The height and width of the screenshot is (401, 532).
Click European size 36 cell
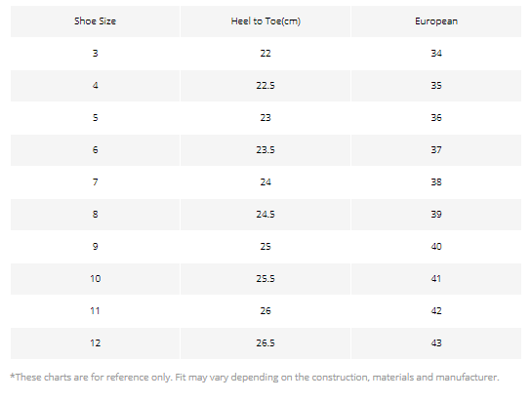pyautogui.click(x=436, y=118)
